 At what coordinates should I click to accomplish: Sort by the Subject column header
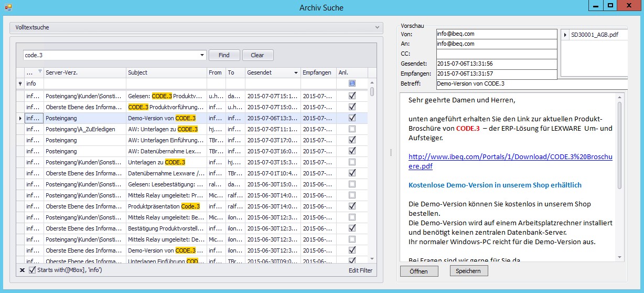coord(166,72)
